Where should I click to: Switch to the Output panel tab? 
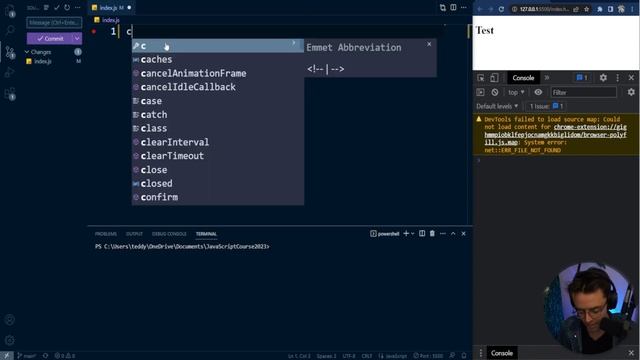[134, 234]
